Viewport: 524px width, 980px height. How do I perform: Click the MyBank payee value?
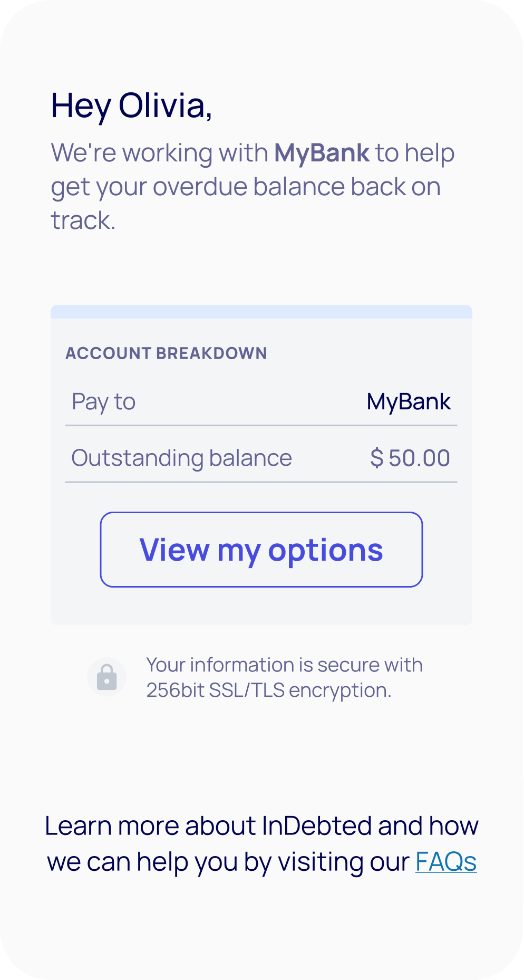(x=409, y=402)
